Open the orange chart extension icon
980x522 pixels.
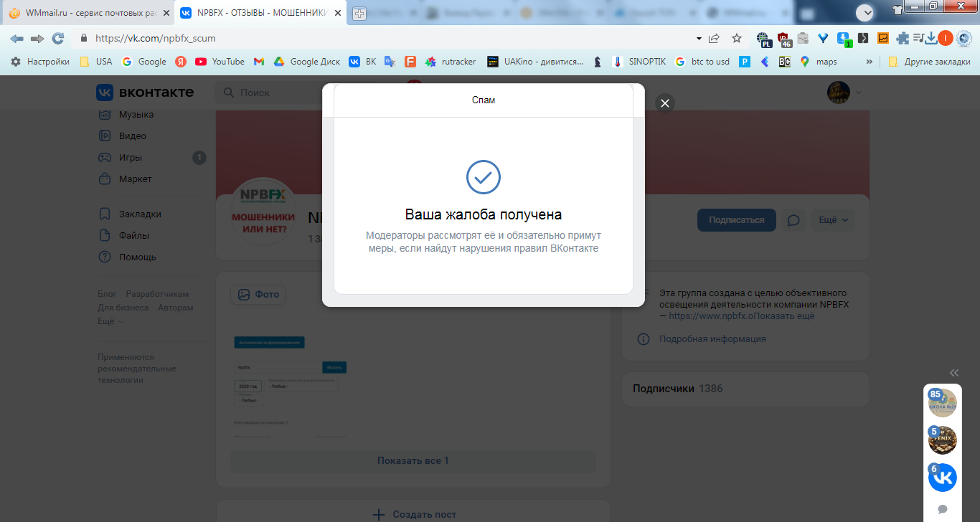883,38
